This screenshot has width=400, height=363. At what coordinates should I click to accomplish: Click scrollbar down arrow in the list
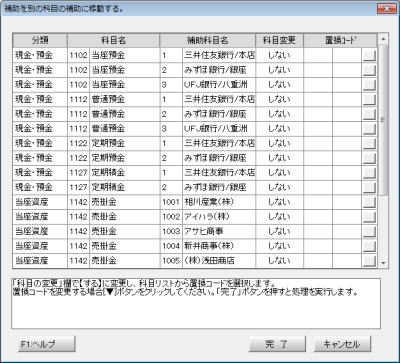(383, 263)
